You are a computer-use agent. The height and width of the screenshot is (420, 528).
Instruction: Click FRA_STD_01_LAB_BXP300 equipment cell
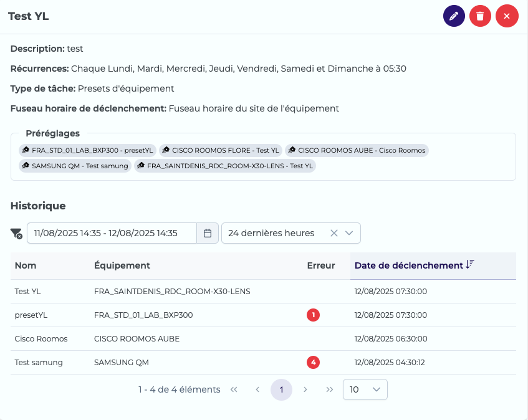143,315
